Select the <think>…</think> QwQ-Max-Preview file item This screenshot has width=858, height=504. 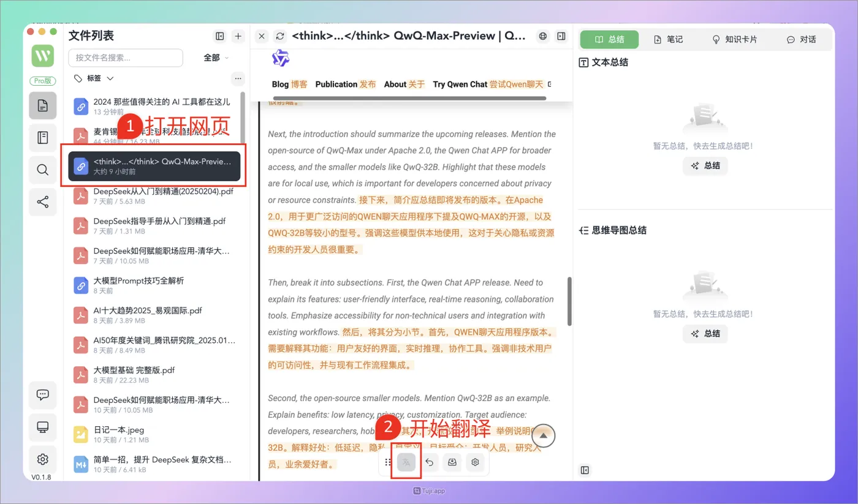[x=154, y=167]
